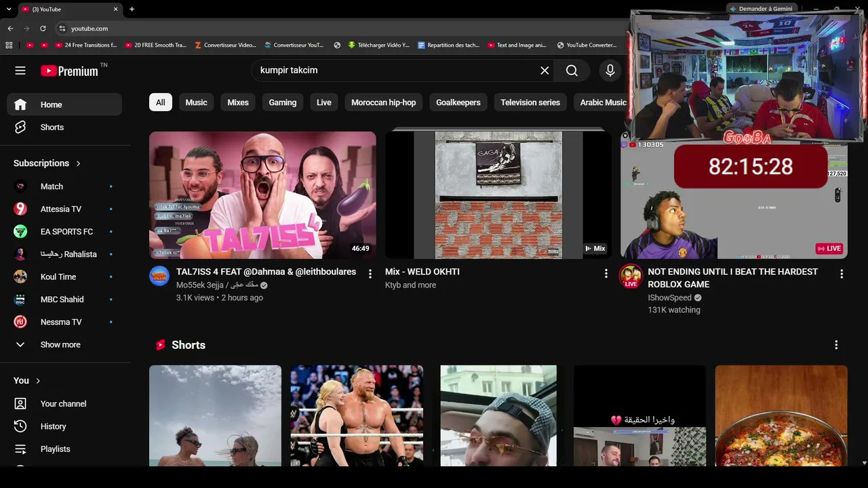Open options for Mix - WELD OKHTI
Image resolution: width=868 pixels, height=488 pixels.
606,274
